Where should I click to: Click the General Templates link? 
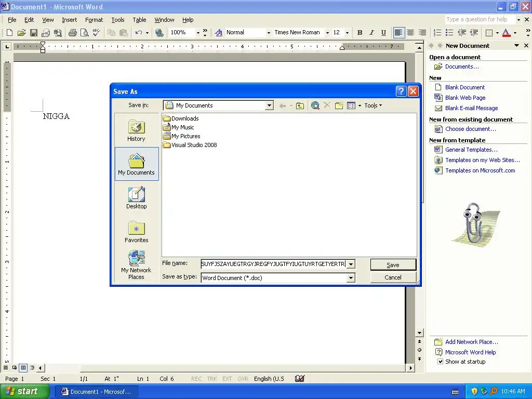(x=471, y=150)
